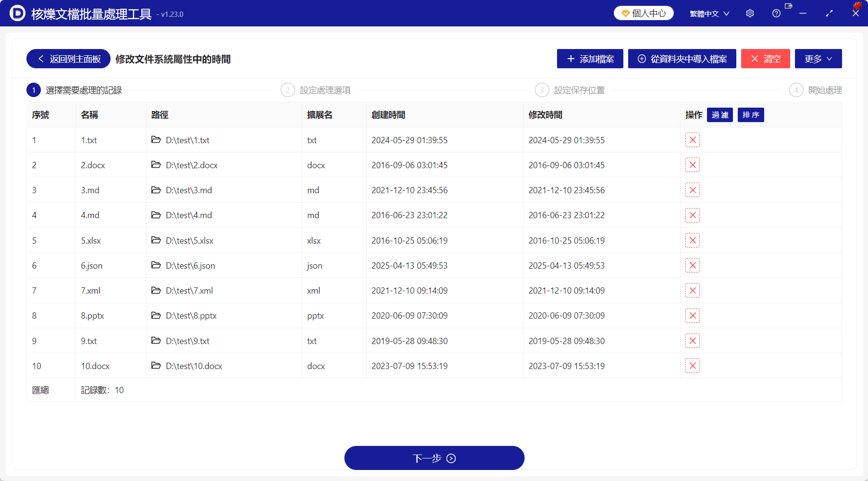Open folder icon for D:\test\8.pptx
The width and height of the screenshot is (868, 481).
coord(156,315)
